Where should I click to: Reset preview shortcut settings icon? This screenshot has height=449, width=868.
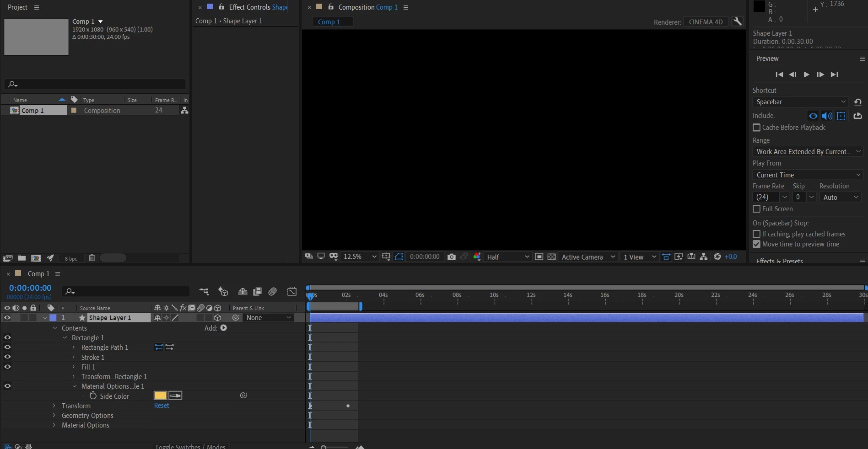coord(858,102)
